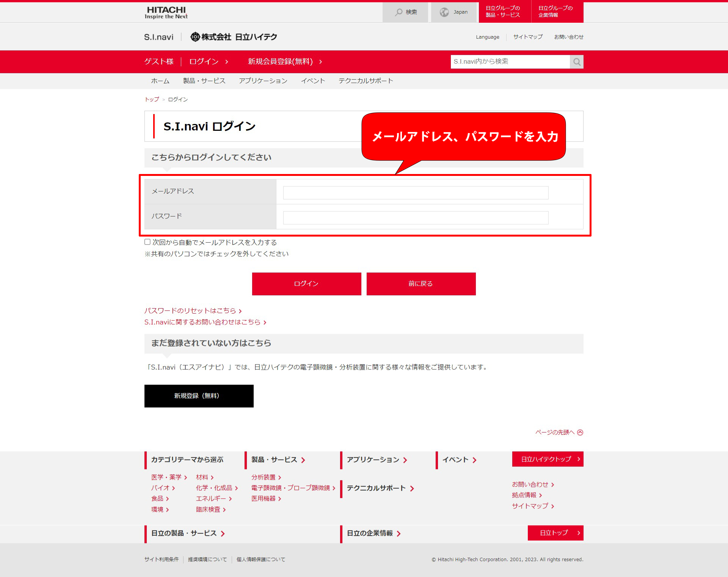Open 日立グループの製品・サービス top link
This screenshot has width=728, height=577.
click(x=504, y=12)
